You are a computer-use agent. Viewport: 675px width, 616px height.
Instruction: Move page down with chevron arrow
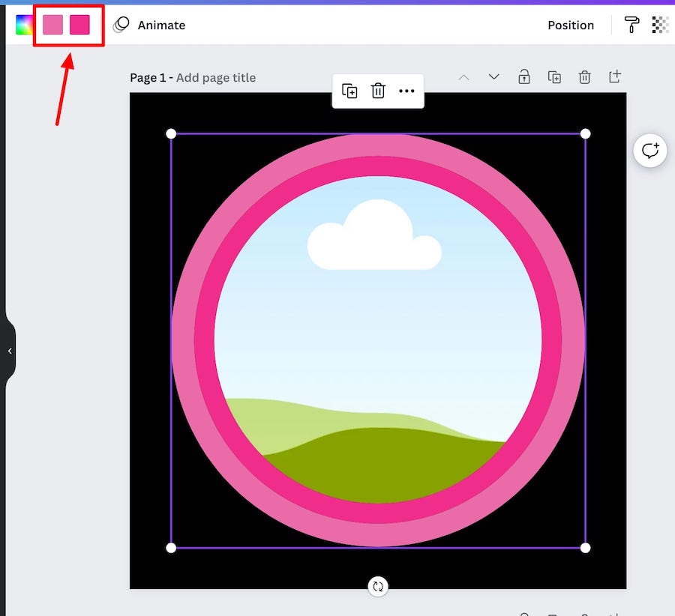(493, 77)
